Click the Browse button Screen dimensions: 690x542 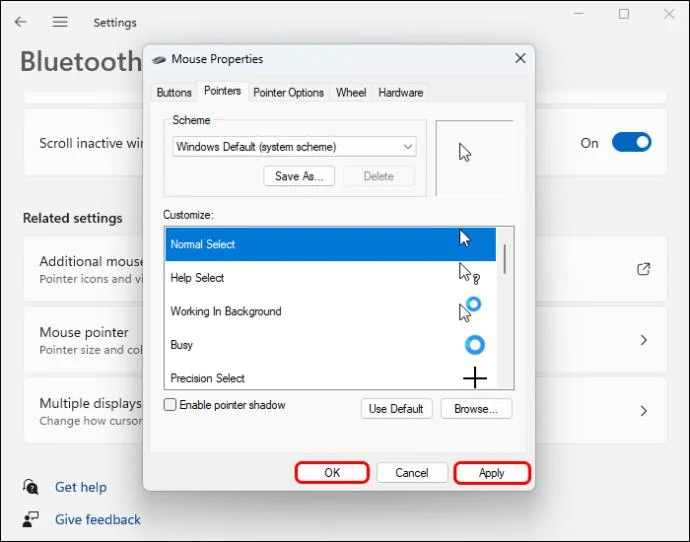tap(476, 409)
